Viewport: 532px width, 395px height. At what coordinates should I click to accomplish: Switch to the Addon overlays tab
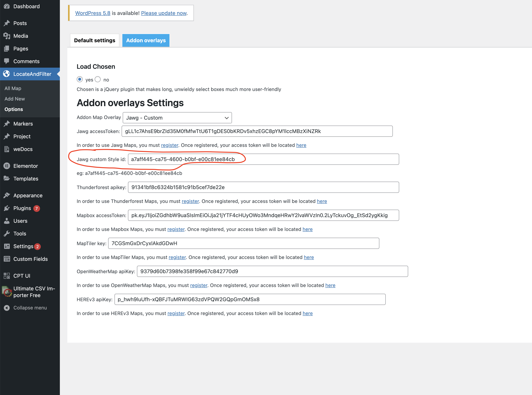[146, 40]
